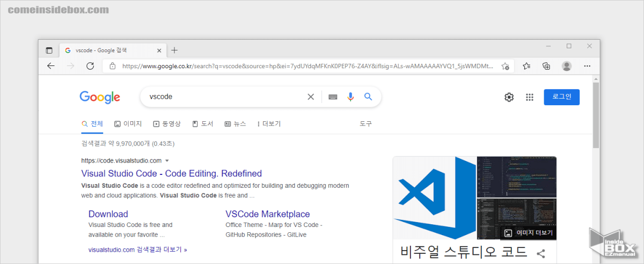644x264 pixels.
Task: Reload the current page
Action: point(90,66)
